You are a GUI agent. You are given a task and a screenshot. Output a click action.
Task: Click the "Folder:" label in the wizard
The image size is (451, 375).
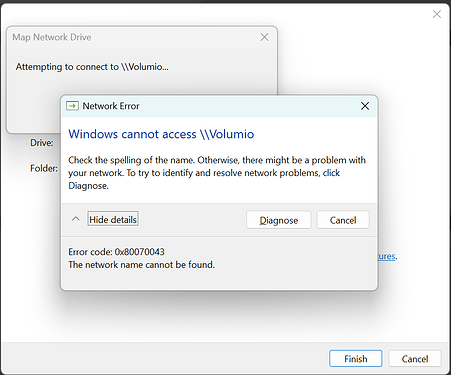[x=44, y=168]
